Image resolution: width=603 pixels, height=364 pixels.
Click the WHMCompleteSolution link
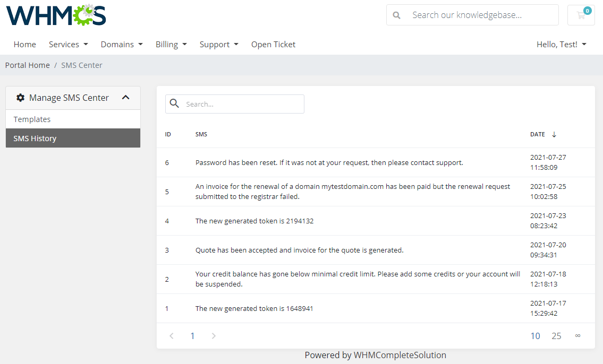click(399, 355)
